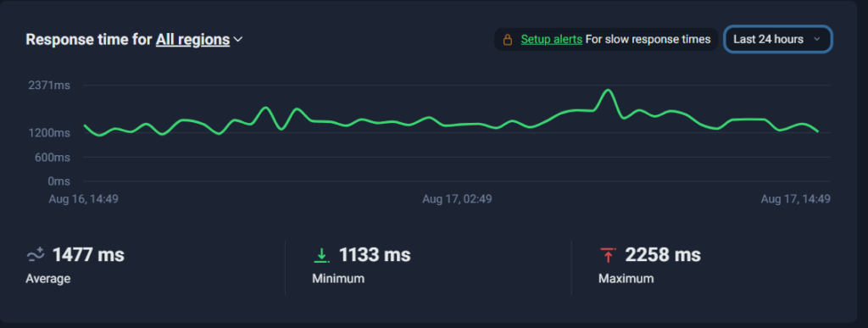Click the Maximum label

pos(626,278)
